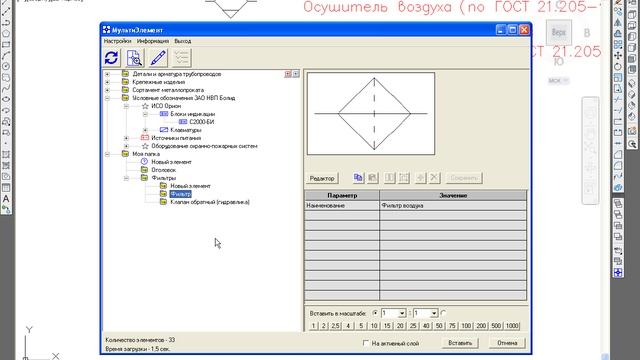Click Количество элементов - 33 status text
Screen dimensions: 640x360
coord(140,340)
